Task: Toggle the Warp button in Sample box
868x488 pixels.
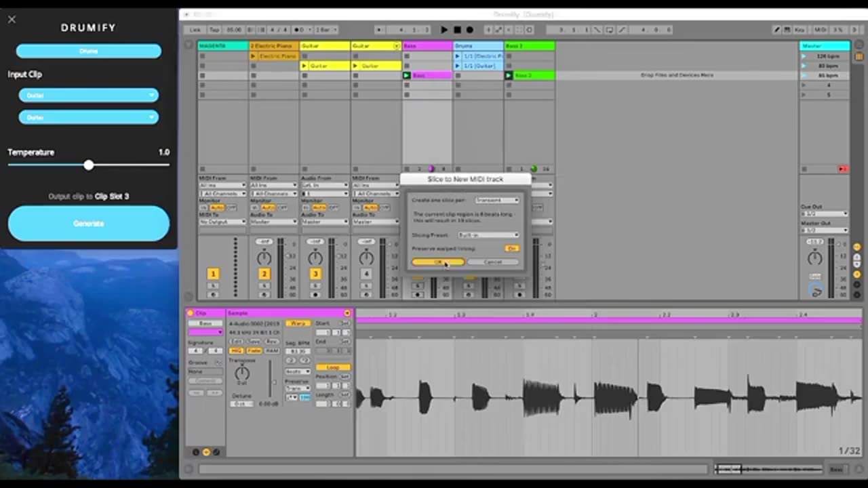Action: (x=297, y=324)
